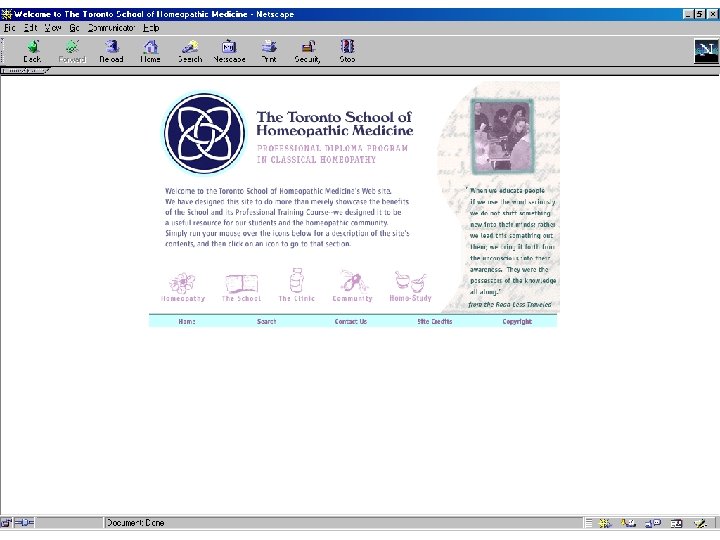Click the students photo thumbnail
Viewport: 720px width, 540px height.
[503, 136]
